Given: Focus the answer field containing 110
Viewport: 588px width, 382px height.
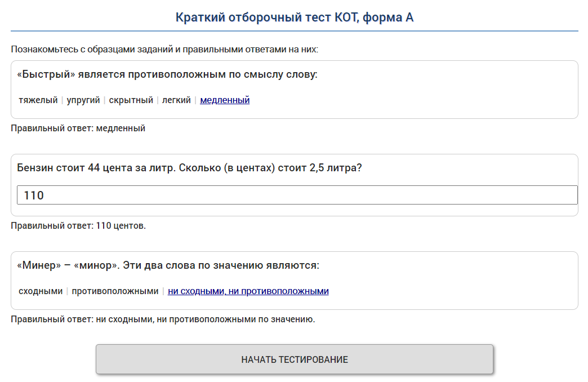Looking at the screenshot, I should [x=297, y=196].
